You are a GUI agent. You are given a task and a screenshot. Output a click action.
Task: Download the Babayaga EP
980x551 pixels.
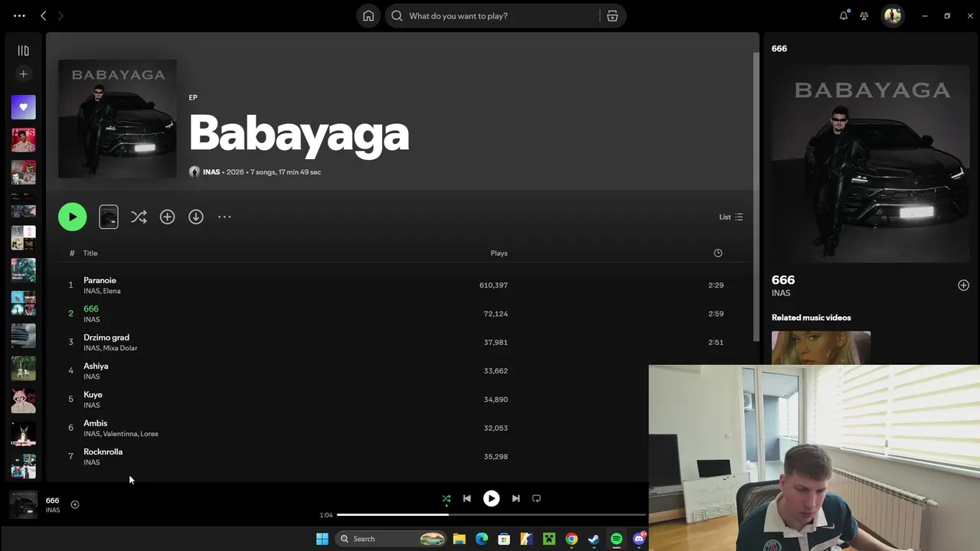click(196, 217)
